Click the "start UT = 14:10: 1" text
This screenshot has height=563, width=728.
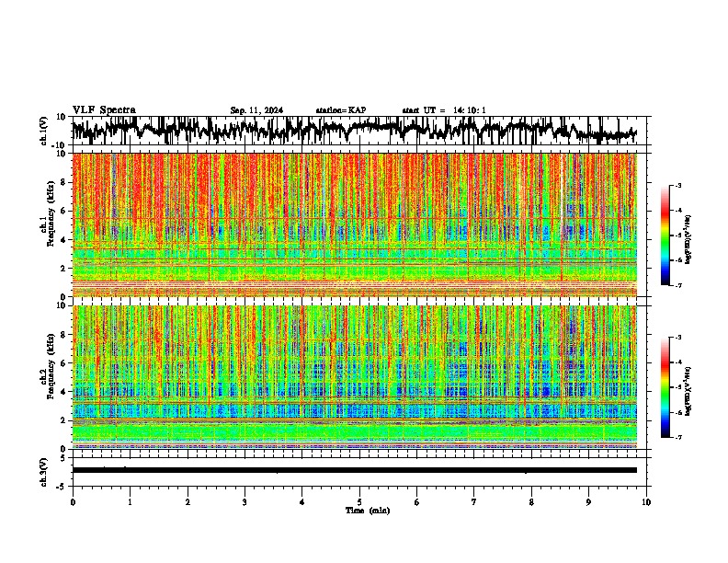[444, 110]
